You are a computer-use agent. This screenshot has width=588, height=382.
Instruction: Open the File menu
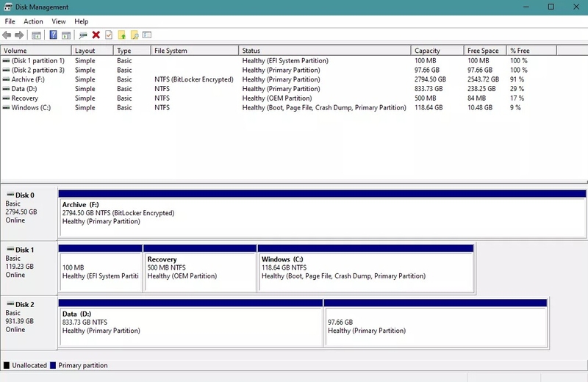coord(10,21)
